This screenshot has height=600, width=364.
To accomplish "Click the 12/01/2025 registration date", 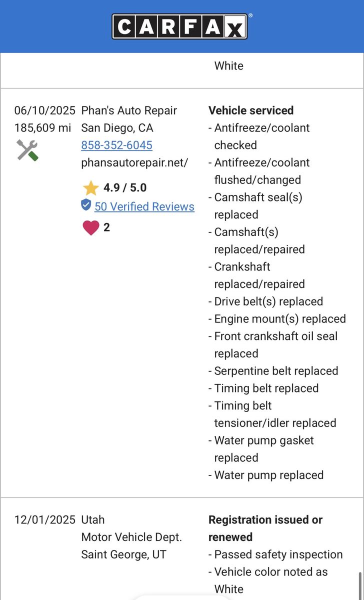I will pyautogui.click(x=44, y=520).
